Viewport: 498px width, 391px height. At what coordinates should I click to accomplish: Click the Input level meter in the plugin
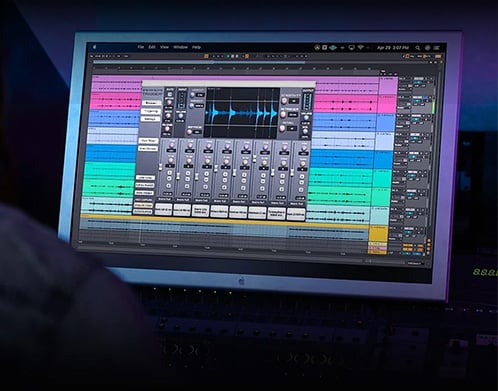pyautogui.click(x=182, y=100)
